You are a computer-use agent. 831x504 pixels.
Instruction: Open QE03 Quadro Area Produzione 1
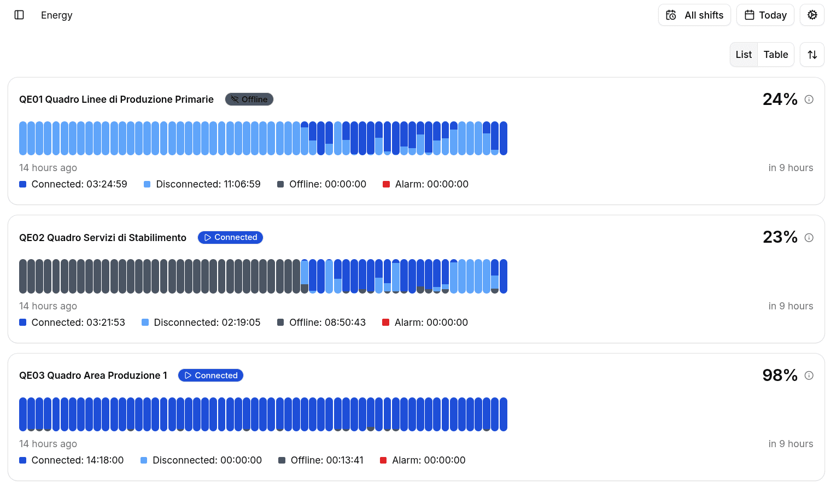click(93, 376)
